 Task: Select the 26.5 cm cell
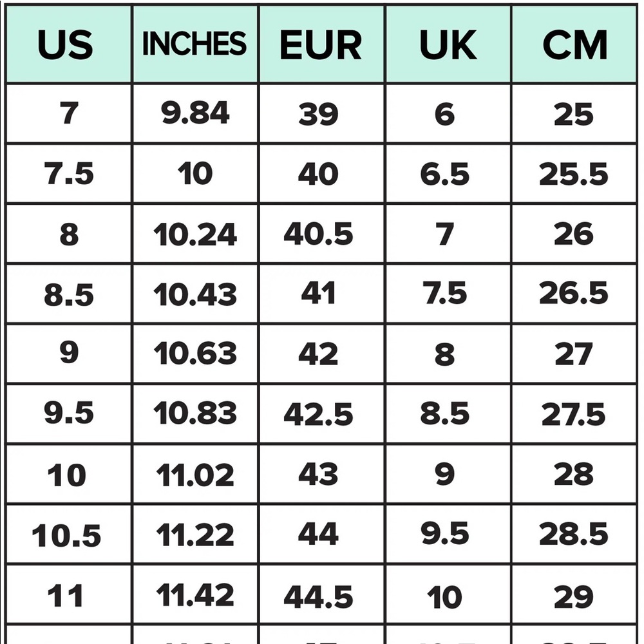click(x=574, y=294)
